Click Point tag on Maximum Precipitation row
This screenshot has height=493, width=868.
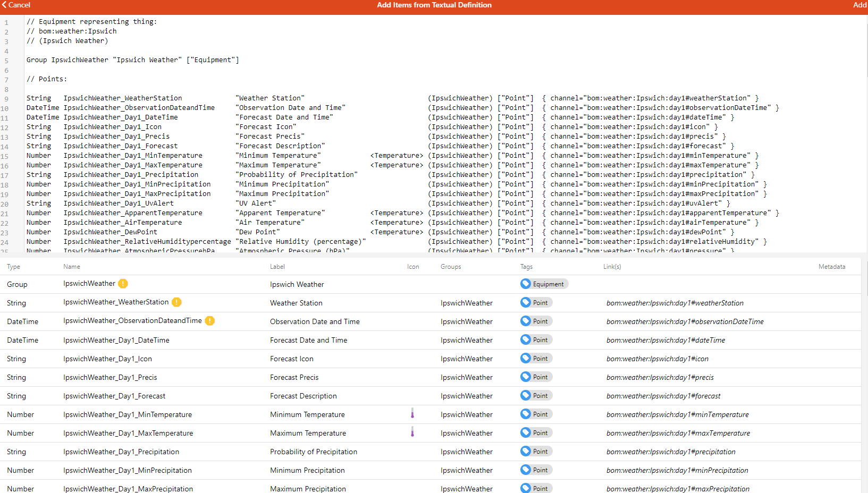click(x=536, y=488)
